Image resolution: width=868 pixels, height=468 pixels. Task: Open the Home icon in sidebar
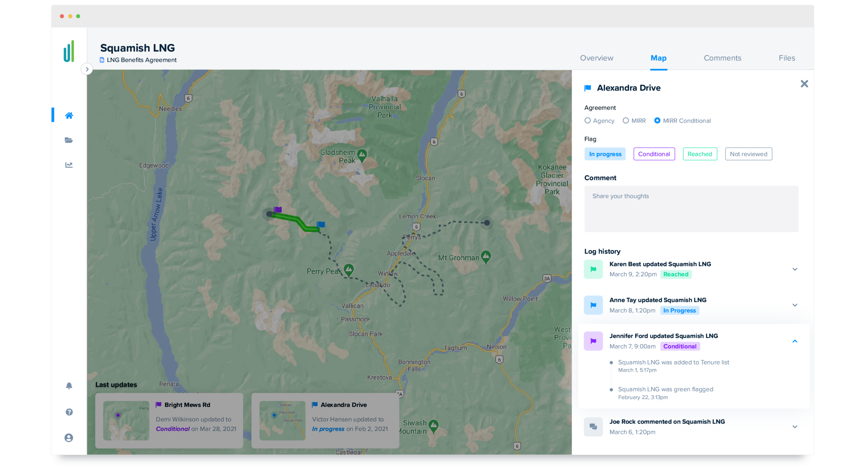coord(69,115)
